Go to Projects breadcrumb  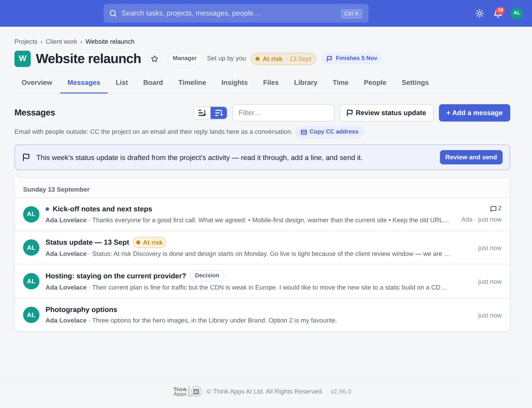click(26, 42)
